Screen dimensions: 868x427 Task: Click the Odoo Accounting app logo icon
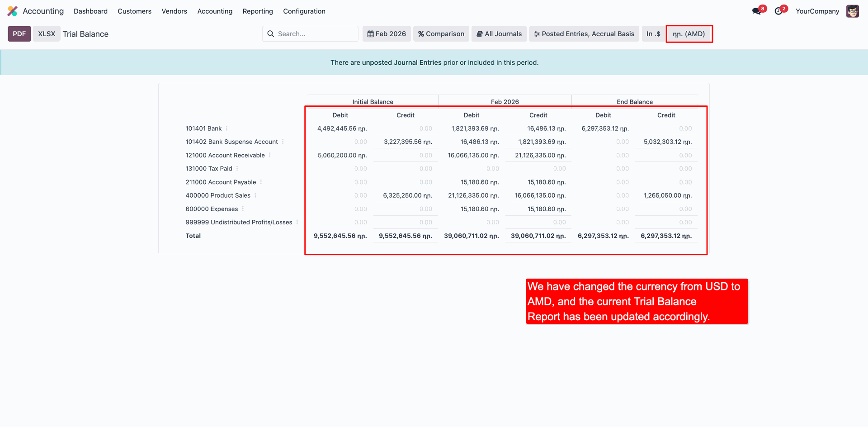[13, 11]
